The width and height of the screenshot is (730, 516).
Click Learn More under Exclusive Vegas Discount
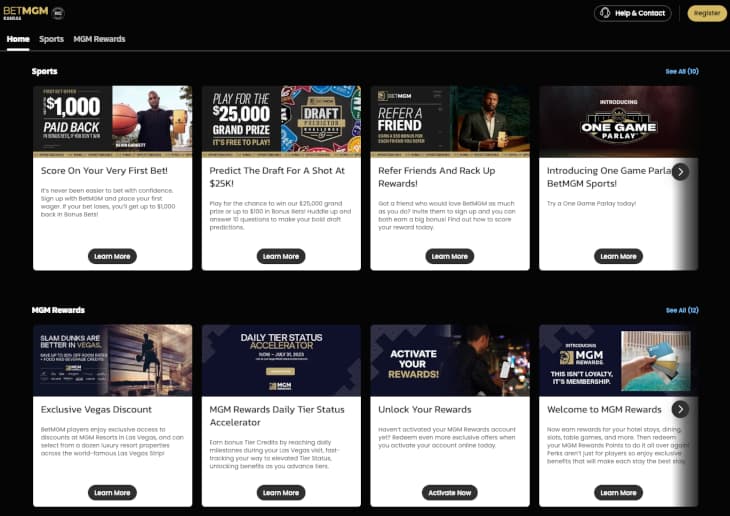point(112,493)
